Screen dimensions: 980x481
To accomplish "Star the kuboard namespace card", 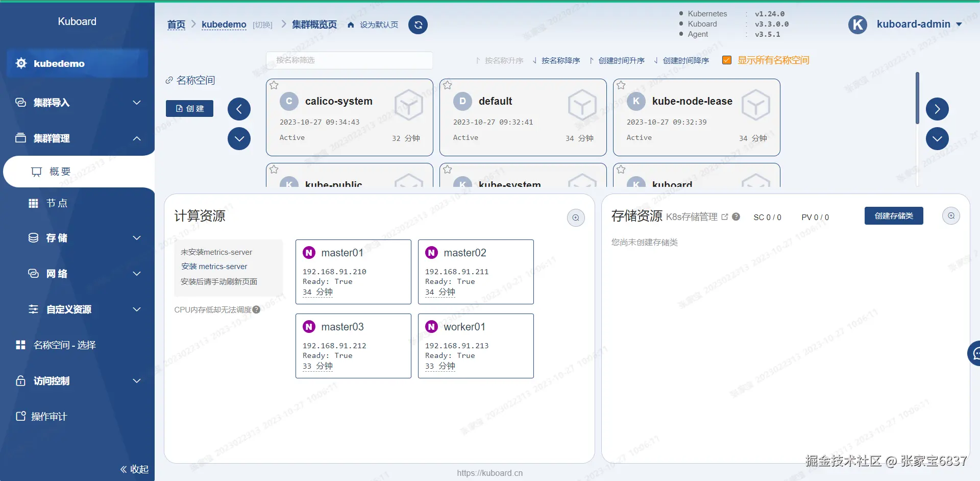I will [621, 170].
